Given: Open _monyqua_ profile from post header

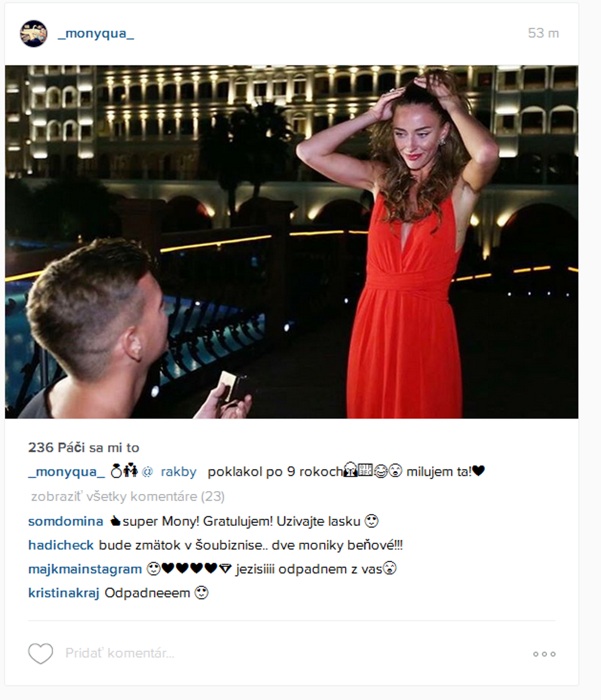Looking at the screenshot, I should click(96, 33).
